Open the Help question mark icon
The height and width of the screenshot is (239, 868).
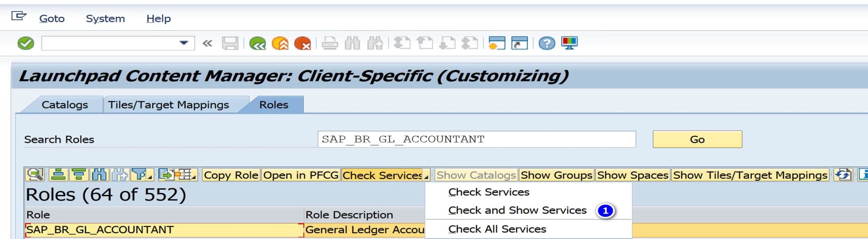(x=547, y=43)
